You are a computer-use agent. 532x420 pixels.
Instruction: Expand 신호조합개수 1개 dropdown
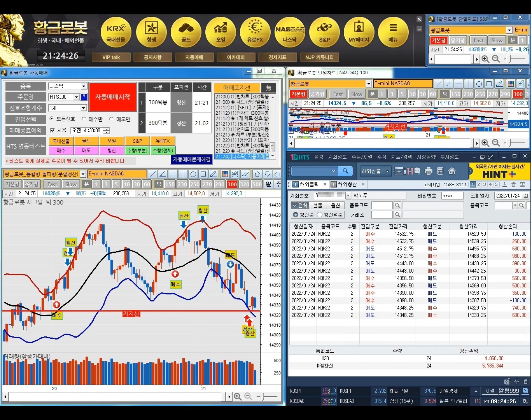[84, 108]
